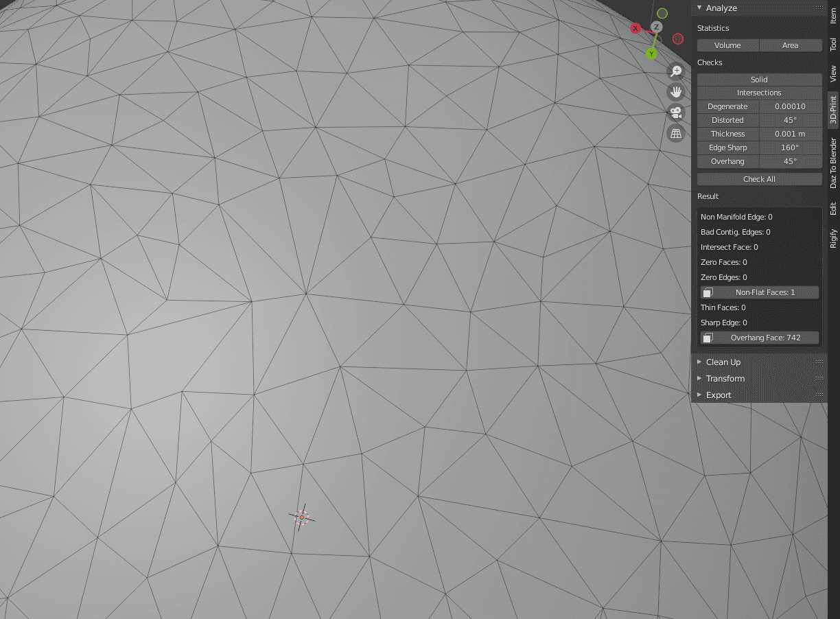840x619 pixels.
Task: Open the Export section
Action: click(x=719, y=395)
